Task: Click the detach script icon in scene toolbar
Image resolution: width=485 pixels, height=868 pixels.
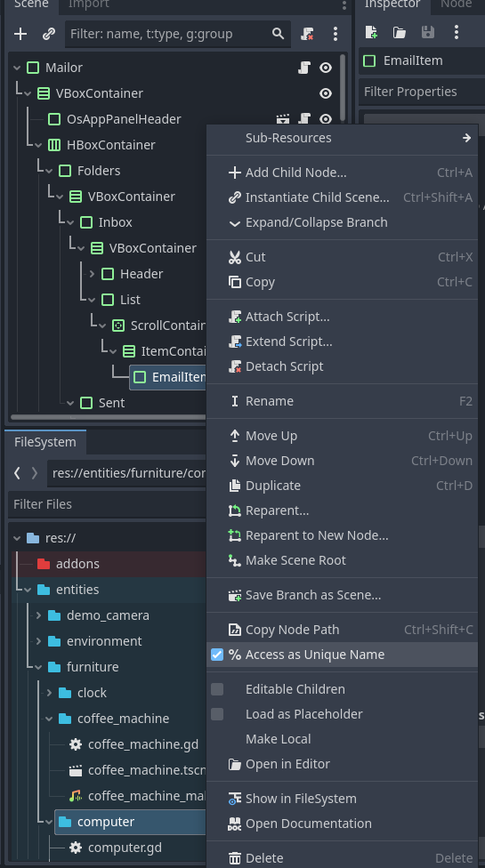Action: (307, 34)
